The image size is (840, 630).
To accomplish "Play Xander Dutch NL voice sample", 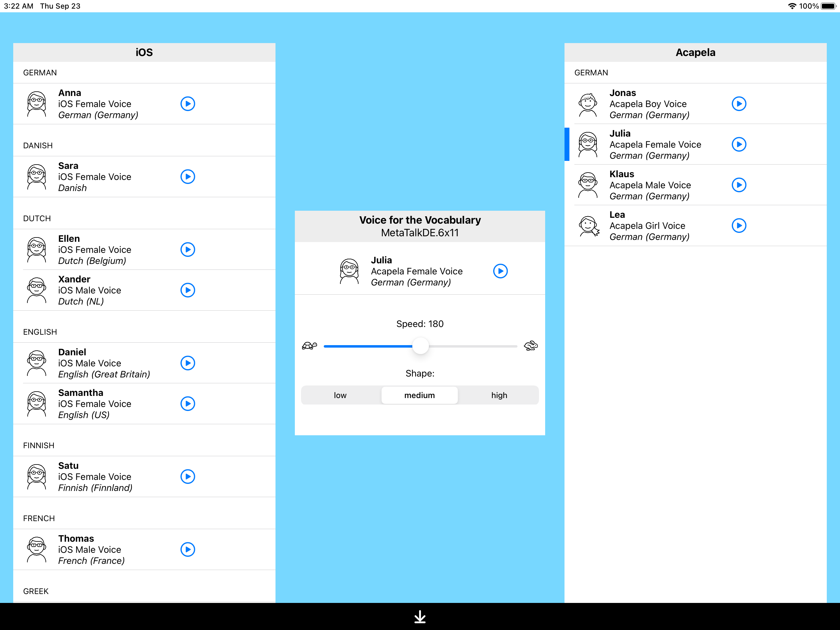I will pos(188,290).
